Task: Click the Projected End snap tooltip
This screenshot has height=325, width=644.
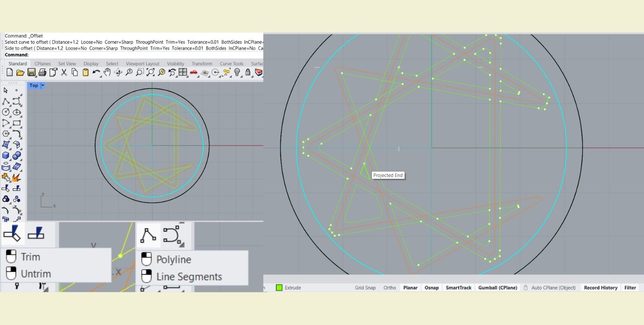Action: (x=388, y=175)
